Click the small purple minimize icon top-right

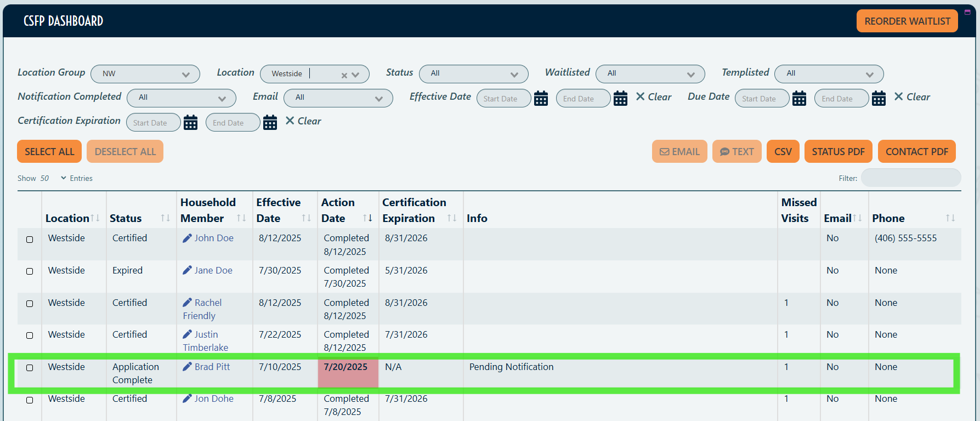pos(967,12)
